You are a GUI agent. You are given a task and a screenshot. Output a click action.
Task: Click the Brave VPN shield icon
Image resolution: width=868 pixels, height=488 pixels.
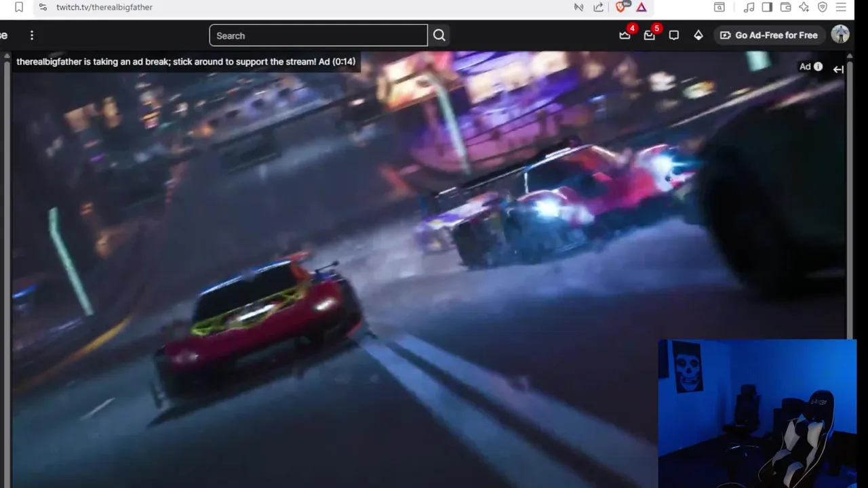(823, 7)
